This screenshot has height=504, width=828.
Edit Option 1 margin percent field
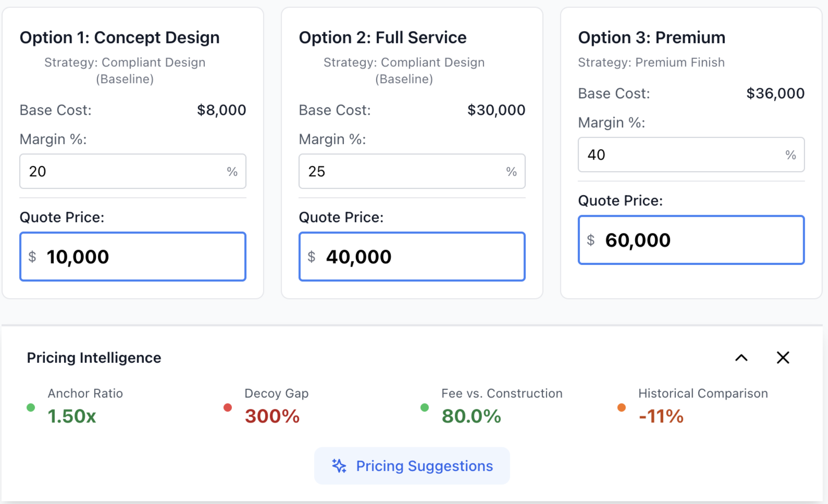(x=124, y=171)
